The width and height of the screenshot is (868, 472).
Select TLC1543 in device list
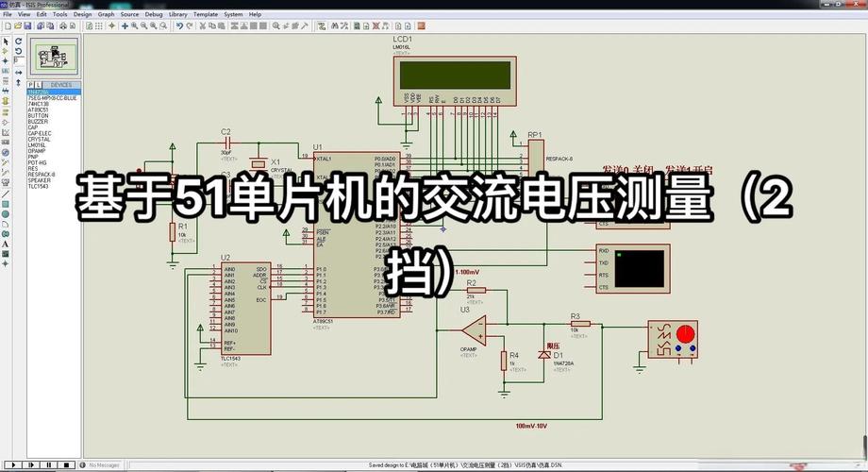pyautogui.click(x=38, y=187)
